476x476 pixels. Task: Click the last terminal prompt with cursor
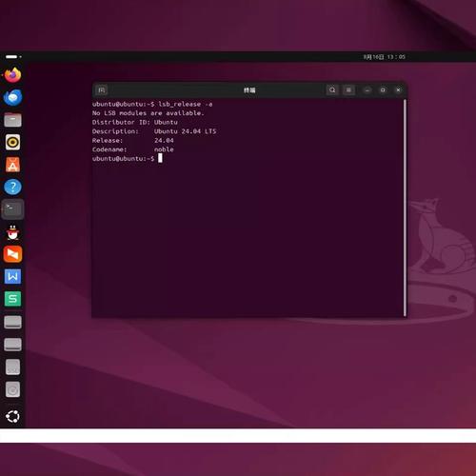128,158
